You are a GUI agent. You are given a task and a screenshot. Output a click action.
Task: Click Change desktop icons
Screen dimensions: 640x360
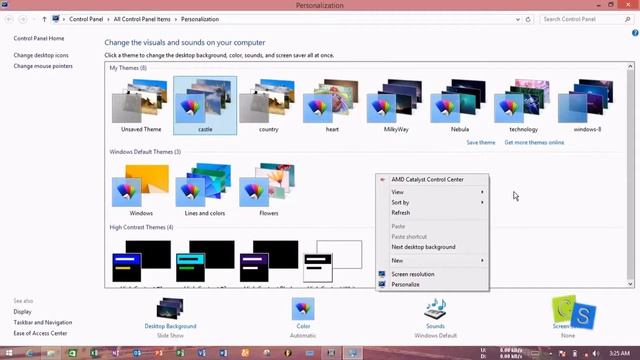pos(41,55)
